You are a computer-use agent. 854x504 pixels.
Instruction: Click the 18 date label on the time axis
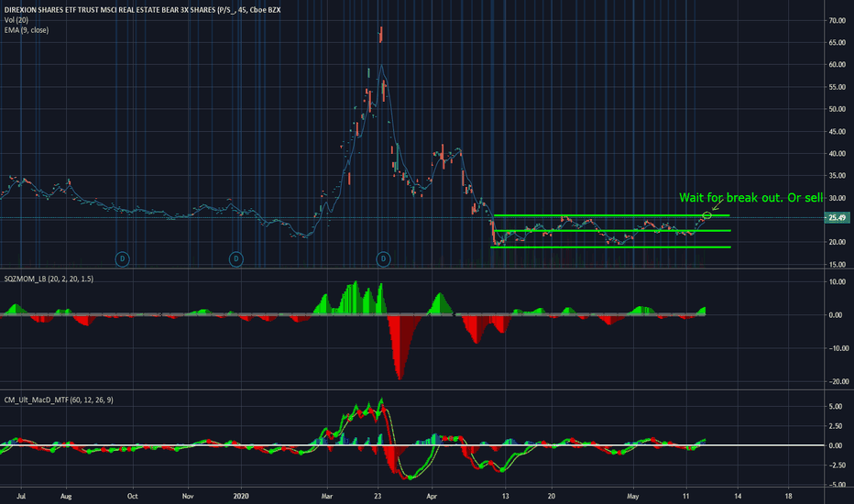click(789, 496)
